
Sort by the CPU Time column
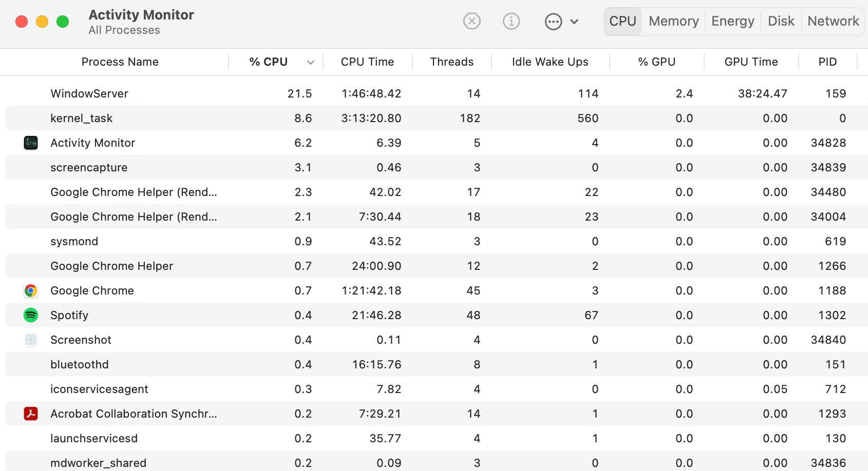[x=367, y=62]
